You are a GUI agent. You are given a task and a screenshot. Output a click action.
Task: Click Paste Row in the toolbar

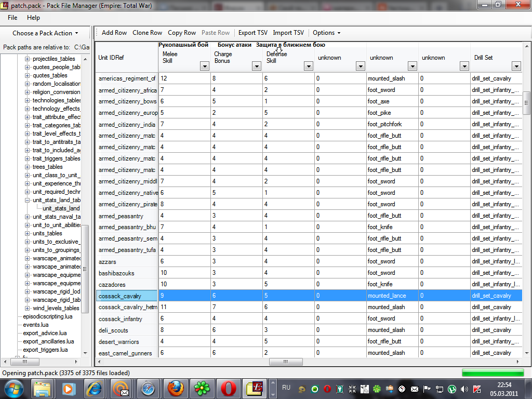[x=216, y=33]
